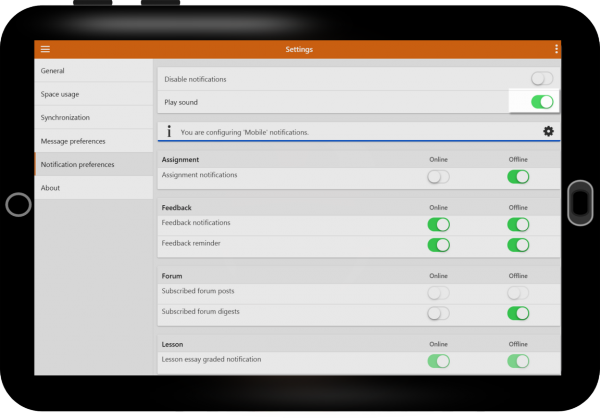Turn off Online Feedback notifications
Viewport: 600px width, 419px height.
click(438, 224)
